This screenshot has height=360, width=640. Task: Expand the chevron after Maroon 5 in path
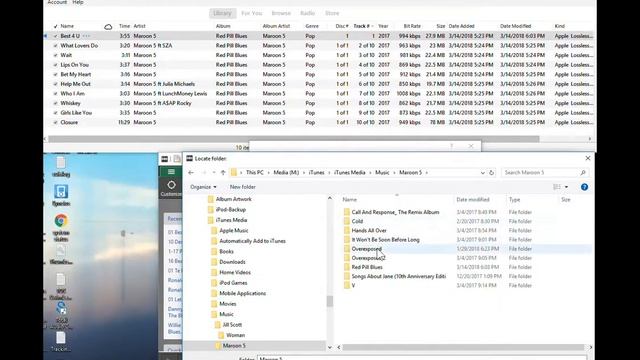coord(427,173)
